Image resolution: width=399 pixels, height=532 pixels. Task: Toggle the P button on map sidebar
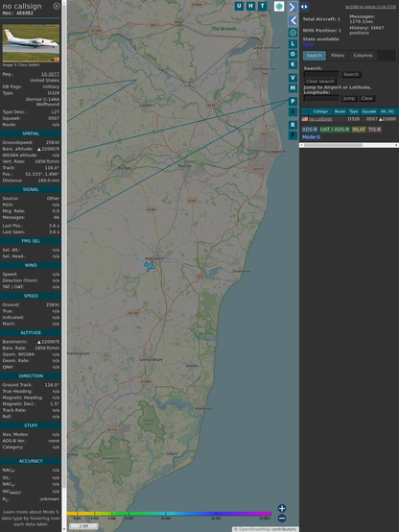tap(293, 101)
